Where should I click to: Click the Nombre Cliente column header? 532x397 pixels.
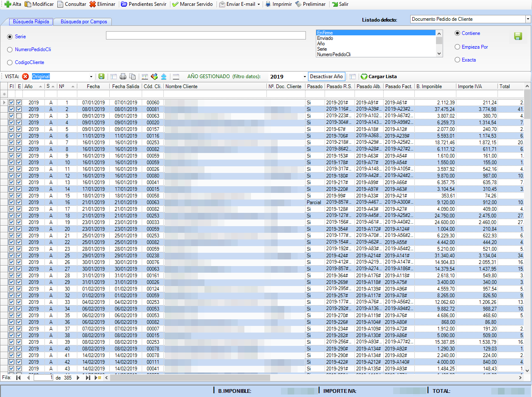point(215,86)
